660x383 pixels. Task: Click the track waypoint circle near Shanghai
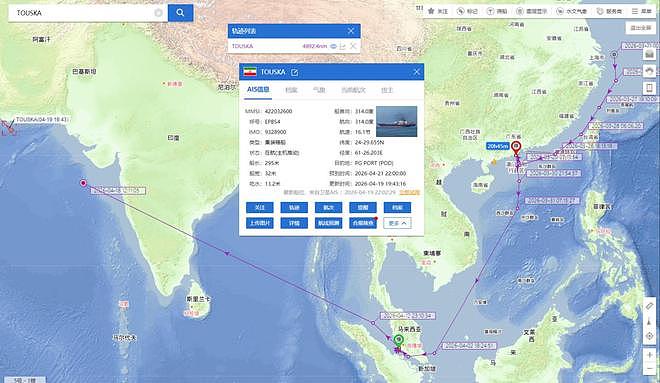(x=615, y=54)
